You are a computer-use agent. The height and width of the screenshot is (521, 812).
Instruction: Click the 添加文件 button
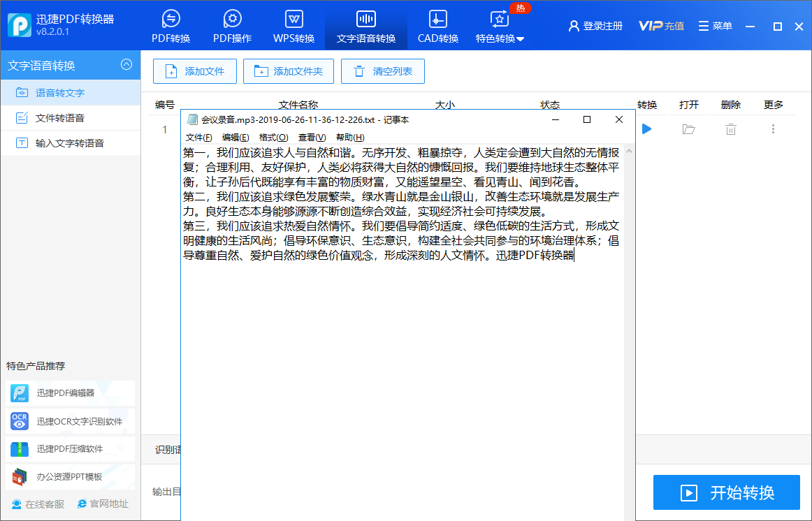click(195, 71)
